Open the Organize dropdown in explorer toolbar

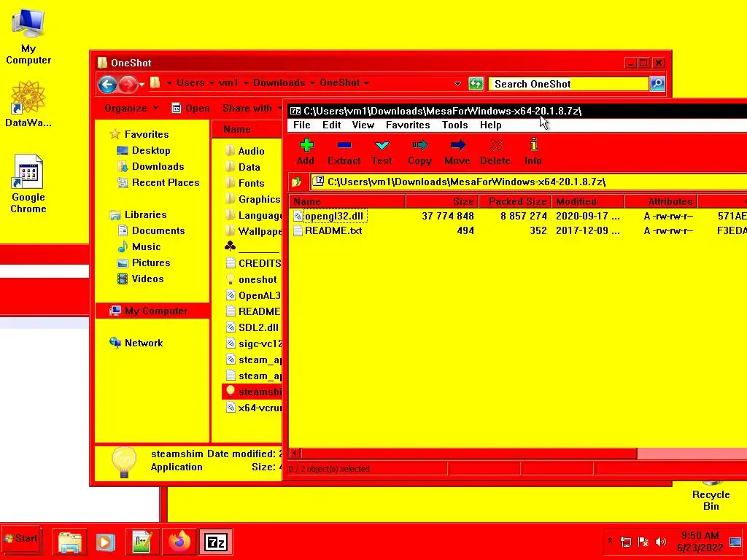tap(131, 109)
